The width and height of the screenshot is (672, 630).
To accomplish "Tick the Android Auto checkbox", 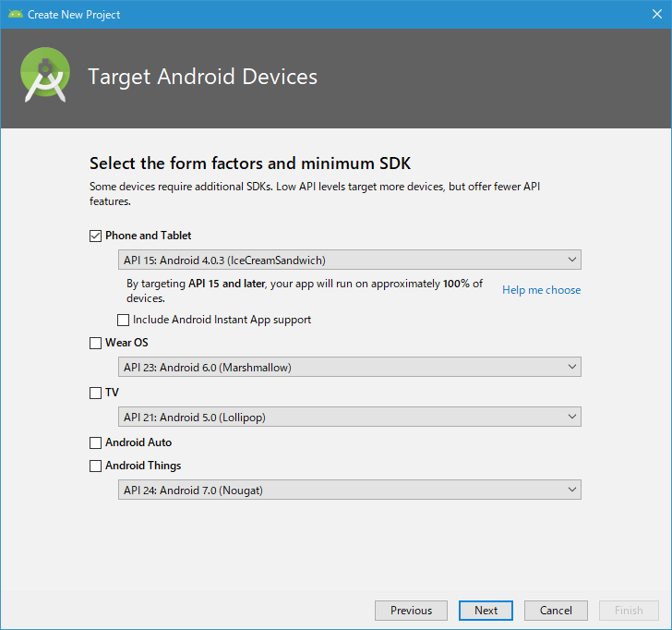I will 95,442.
